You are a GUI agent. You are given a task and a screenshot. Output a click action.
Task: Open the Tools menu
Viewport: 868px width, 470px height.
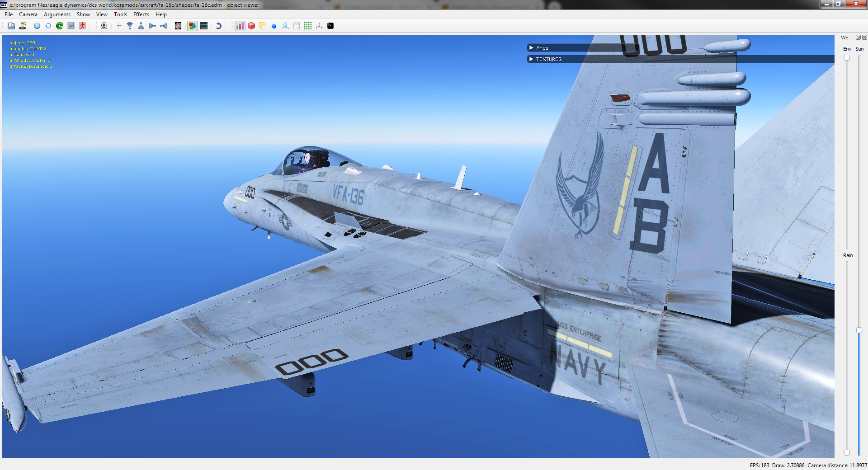[120, 14]
